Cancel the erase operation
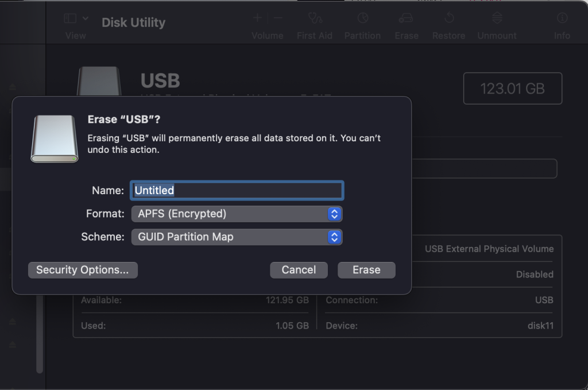The width and height of the screenshot is (588, 390). [x=299, y=270]
